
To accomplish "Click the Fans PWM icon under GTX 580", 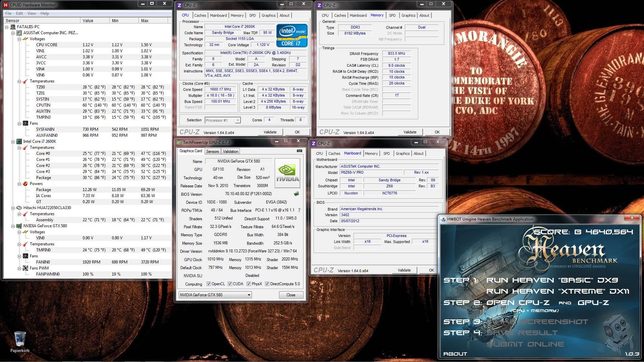I will coord(25,268).
